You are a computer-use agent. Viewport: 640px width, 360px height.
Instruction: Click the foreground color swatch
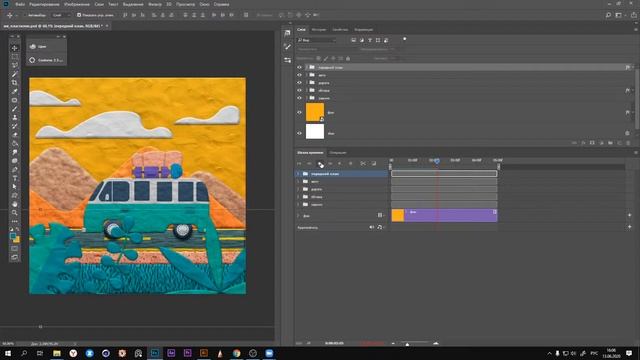click(13, 236)
